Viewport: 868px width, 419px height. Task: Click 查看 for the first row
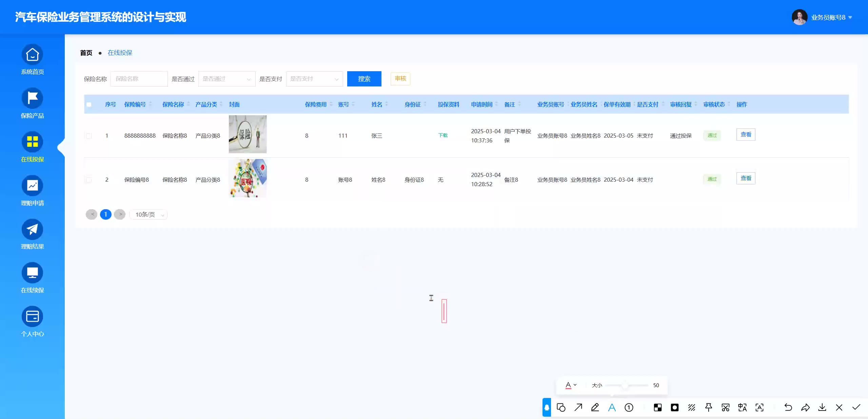click(746, 135)
